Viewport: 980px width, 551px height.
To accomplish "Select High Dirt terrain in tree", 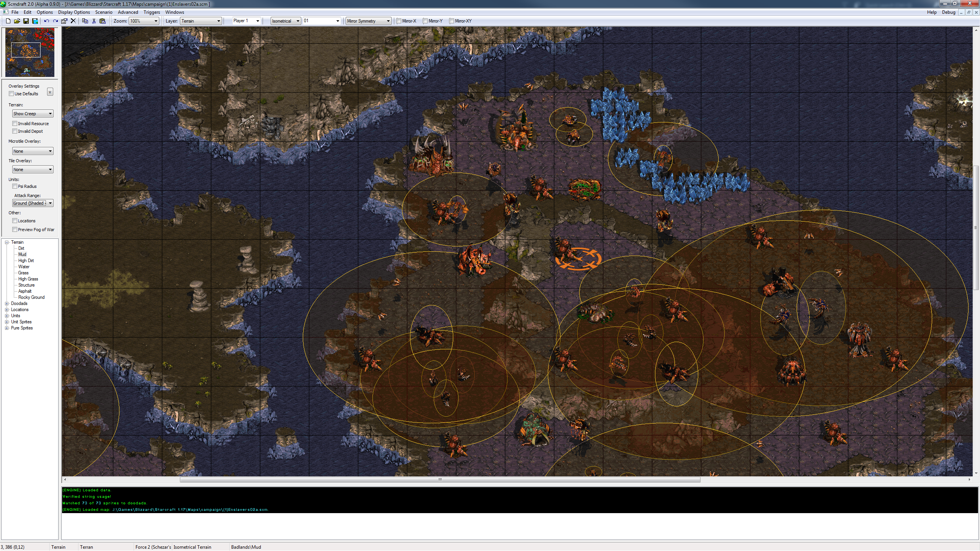I will tap(26, 261).
